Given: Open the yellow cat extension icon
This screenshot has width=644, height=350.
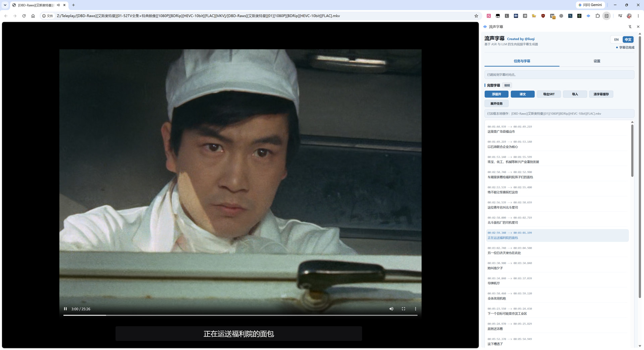Looking at the screenshot, I should coord(534,16).
